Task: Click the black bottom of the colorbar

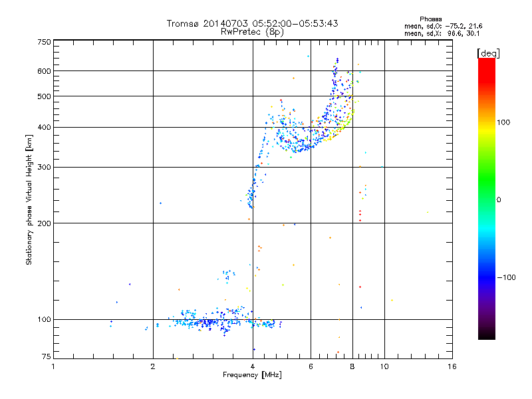Action: click(487, 336)
